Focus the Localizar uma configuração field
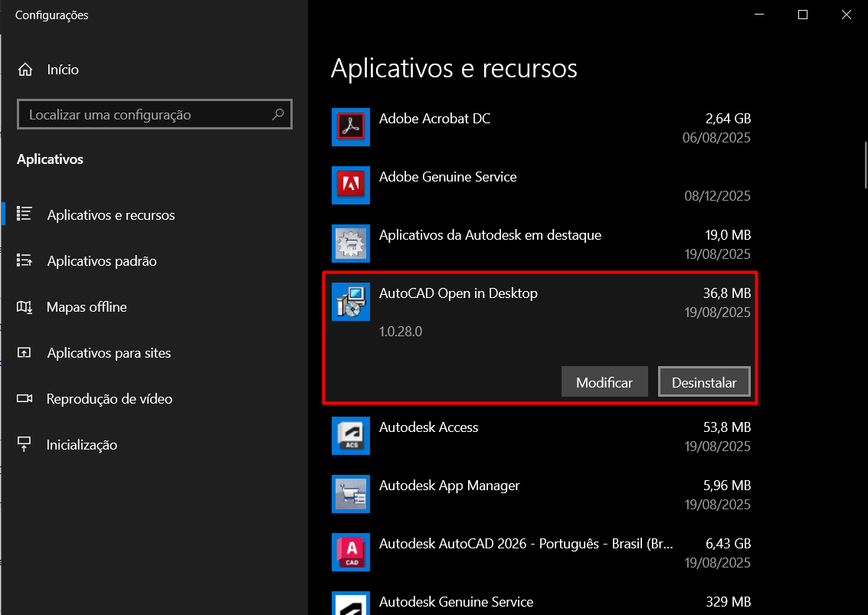The width and height of the screenshot is (868, 615). (x=146, y=115)
